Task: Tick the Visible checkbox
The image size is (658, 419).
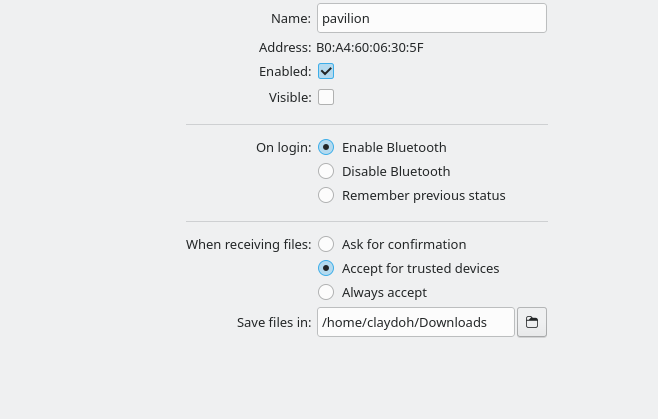Action: [x=326, y=98]
